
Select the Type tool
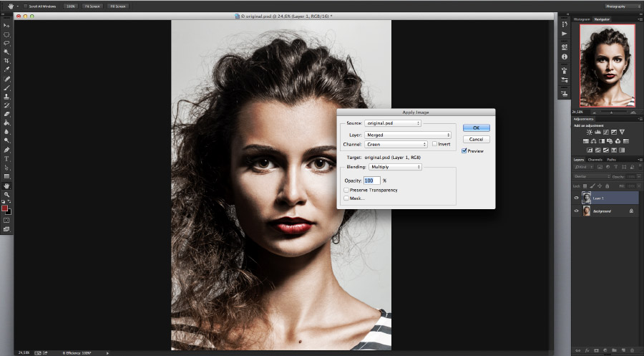point(6,159)
